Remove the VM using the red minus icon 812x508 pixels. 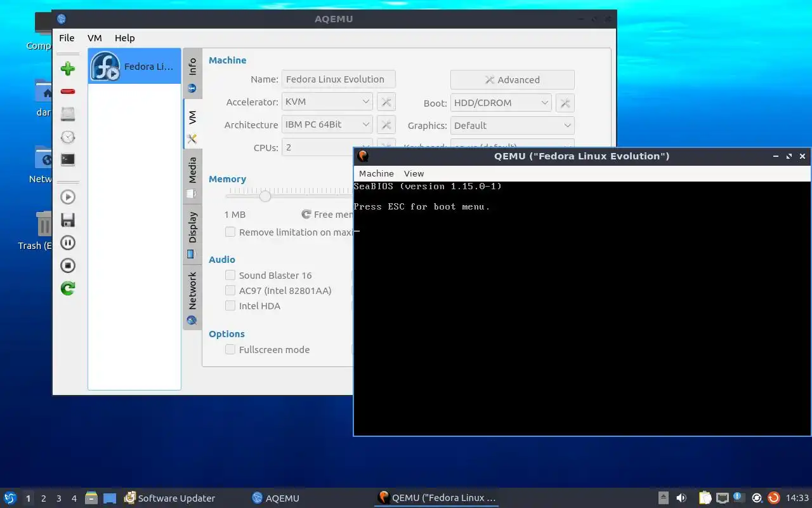68,91
